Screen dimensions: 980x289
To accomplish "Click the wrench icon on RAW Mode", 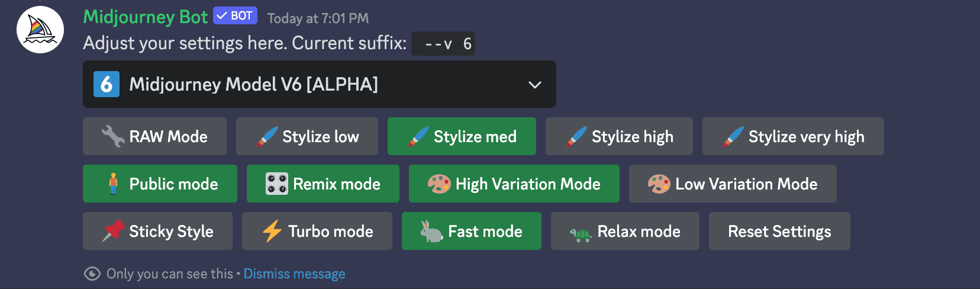I will click(x=112, y=136).
